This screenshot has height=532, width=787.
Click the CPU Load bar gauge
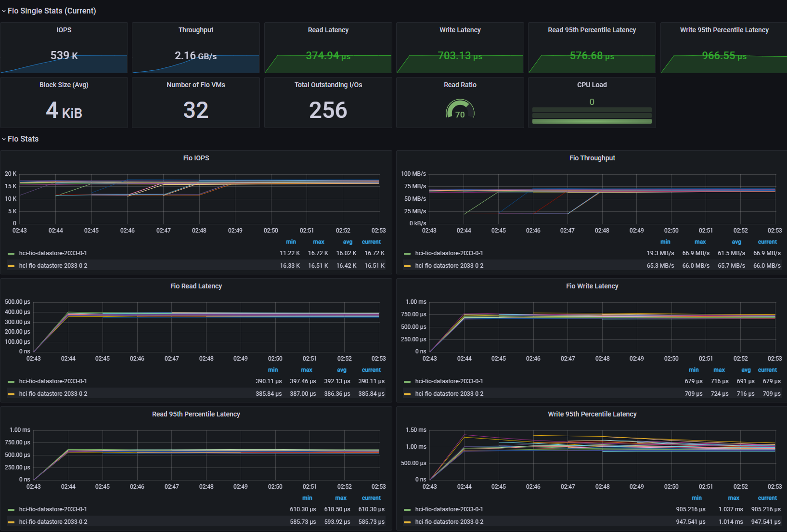point(592,116)
